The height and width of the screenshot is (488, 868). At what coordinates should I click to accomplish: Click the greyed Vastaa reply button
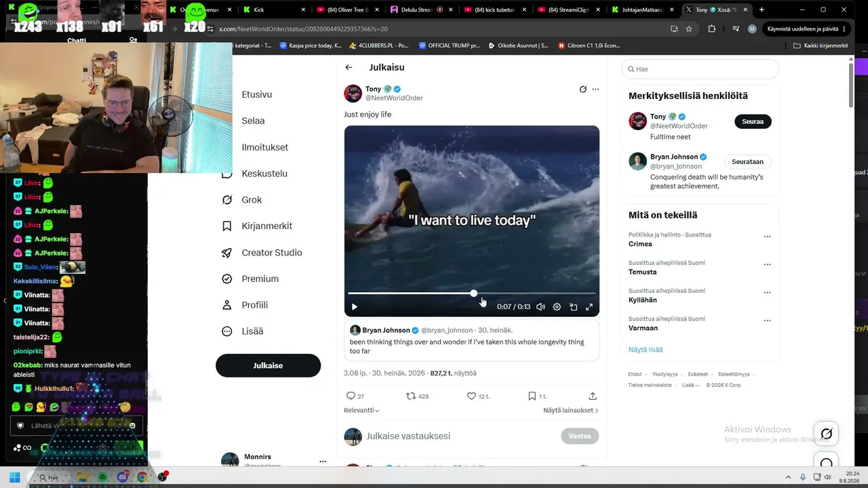click(580, 436)
